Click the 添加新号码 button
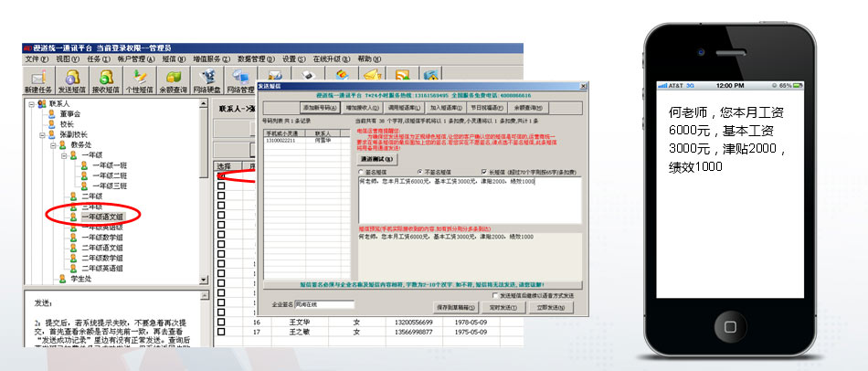The width and height of the screenshot is (868, 371). tap(316, 107)
